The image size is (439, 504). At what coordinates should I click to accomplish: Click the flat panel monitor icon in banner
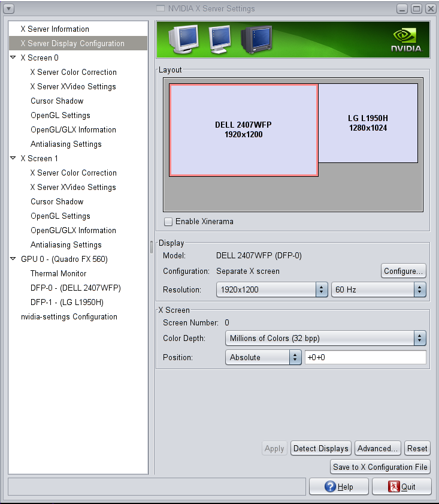pyautogui.click(x=220, y=39)
